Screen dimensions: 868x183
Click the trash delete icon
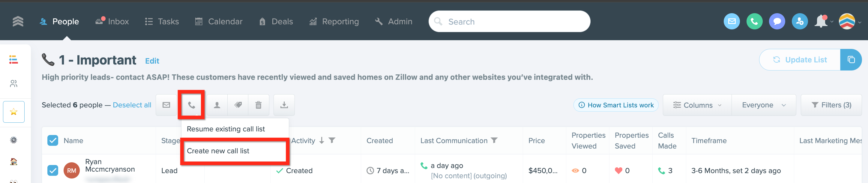click(x=259, y=105)
